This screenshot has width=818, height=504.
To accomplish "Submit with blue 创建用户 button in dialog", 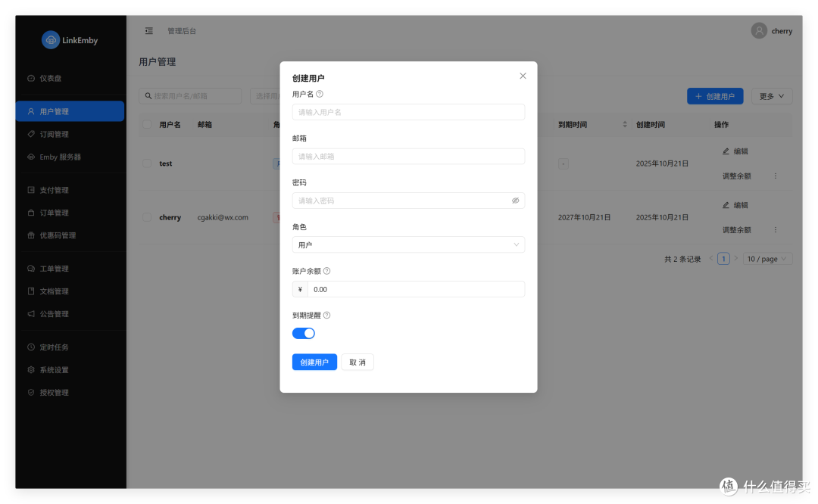I will (314, 362).
